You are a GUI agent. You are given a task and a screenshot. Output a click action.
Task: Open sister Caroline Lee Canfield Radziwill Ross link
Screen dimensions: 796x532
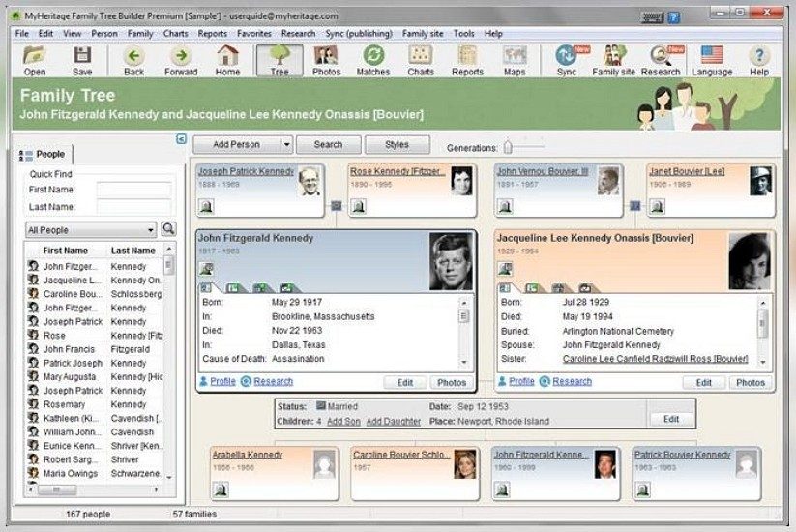click(655, 359)
